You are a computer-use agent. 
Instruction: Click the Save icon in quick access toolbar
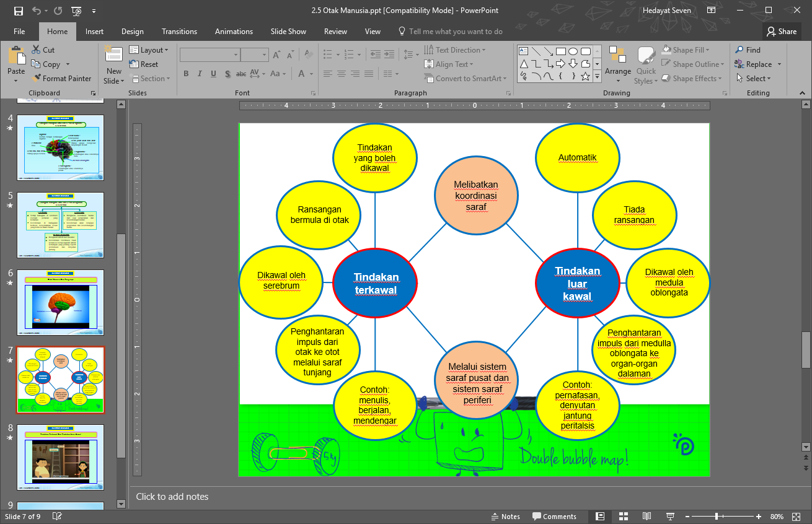[x=18, y=11]
